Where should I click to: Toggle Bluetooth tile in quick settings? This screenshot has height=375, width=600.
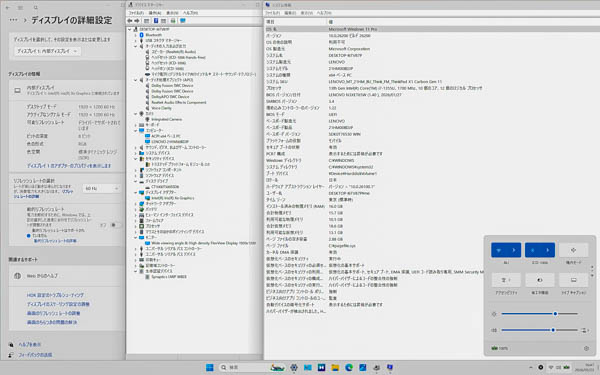[x=533, y=250]
